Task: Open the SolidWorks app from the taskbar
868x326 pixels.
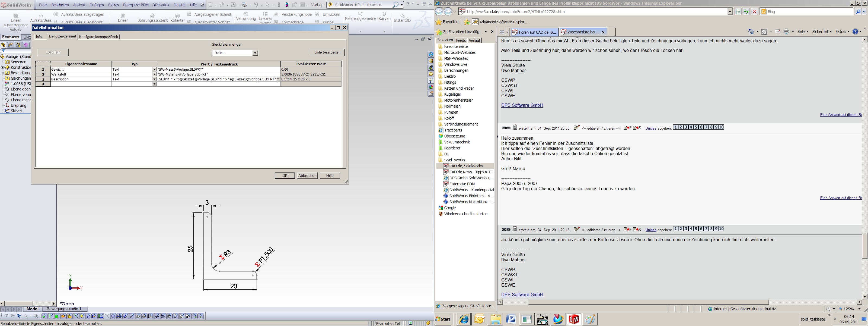Action: (x=574, y=319)
